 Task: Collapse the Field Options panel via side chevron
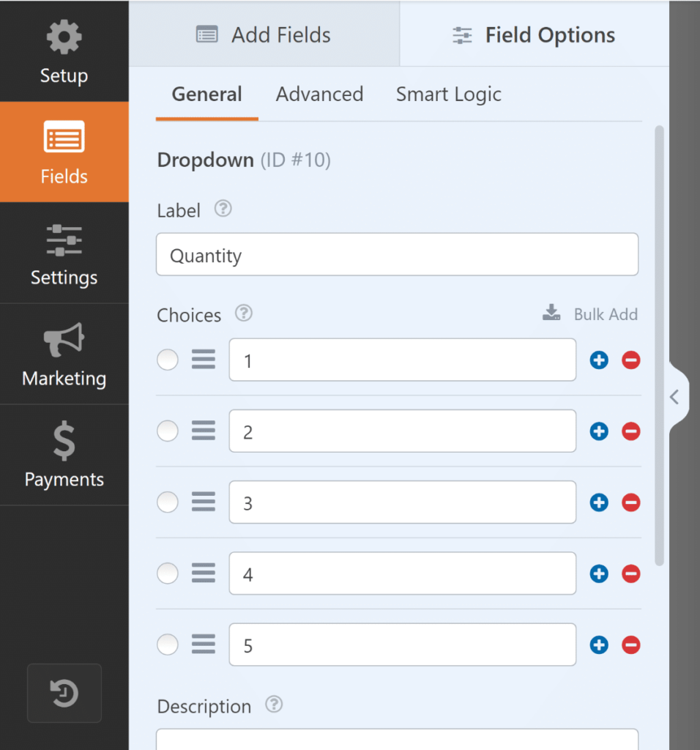675,396
